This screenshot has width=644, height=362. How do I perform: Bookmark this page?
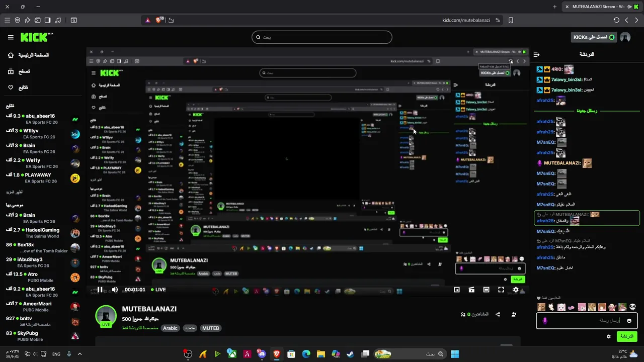pyautogui.click(x=511, y=20)
